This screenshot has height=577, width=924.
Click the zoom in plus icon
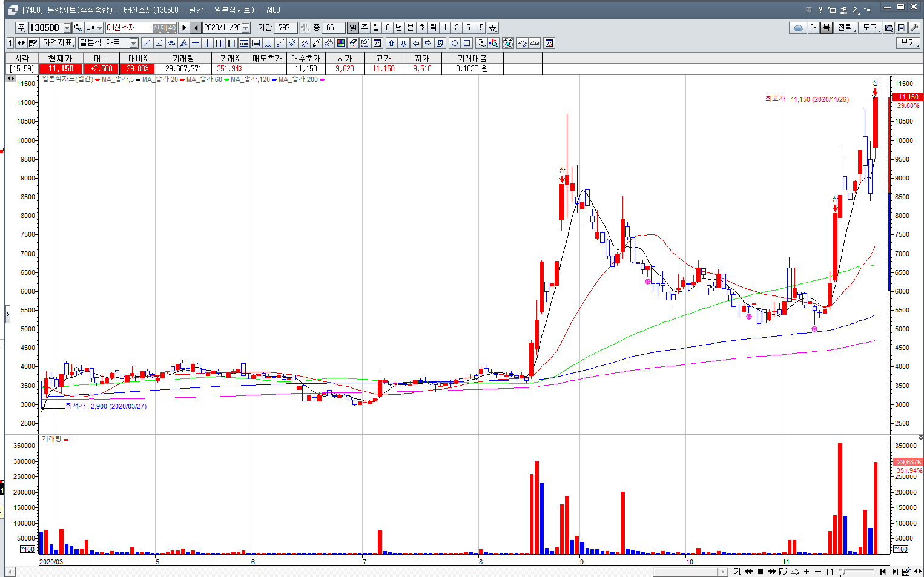pyautogui.click(x=807, y=572)
